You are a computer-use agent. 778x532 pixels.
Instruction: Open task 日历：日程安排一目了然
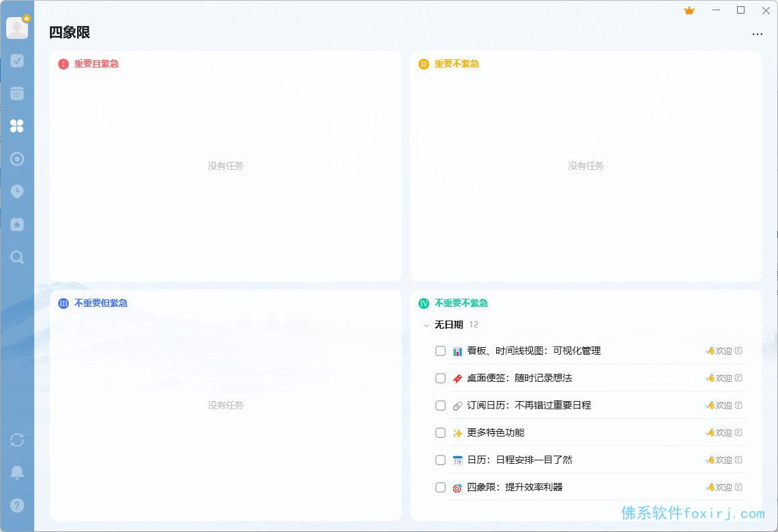pos(519,460)
